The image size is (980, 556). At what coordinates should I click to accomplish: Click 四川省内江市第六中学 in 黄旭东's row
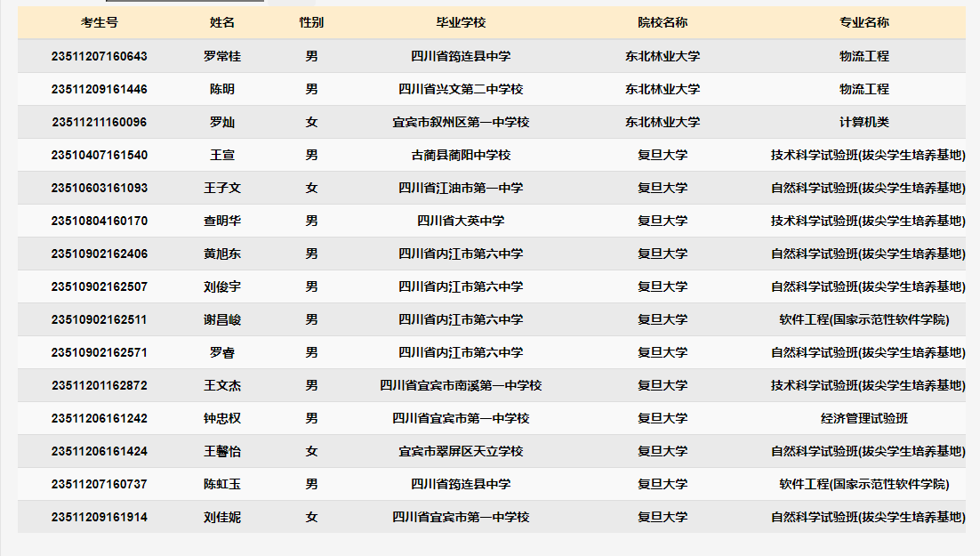461,254
